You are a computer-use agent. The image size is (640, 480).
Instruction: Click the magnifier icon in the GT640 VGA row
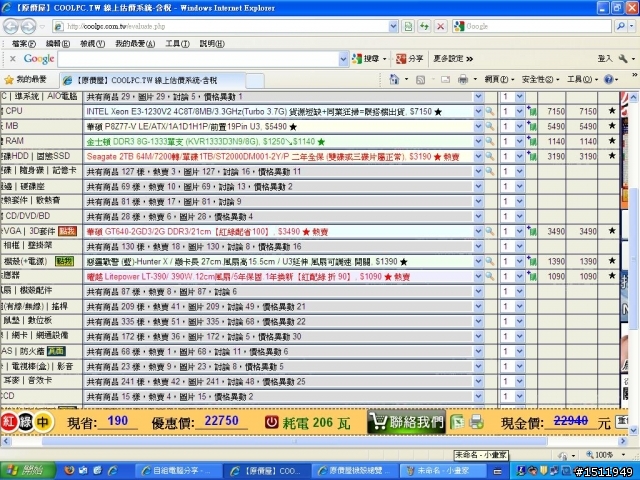[x=490, y=231]
